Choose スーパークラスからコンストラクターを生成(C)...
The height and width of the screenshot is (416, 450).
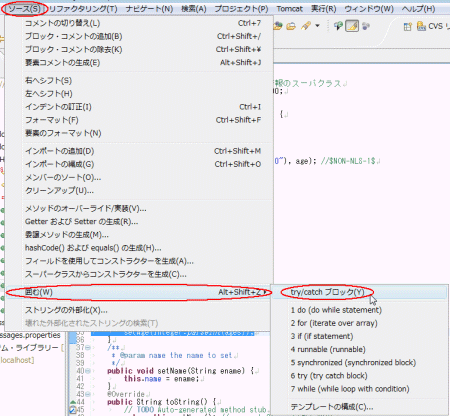(x=139, y=274)
